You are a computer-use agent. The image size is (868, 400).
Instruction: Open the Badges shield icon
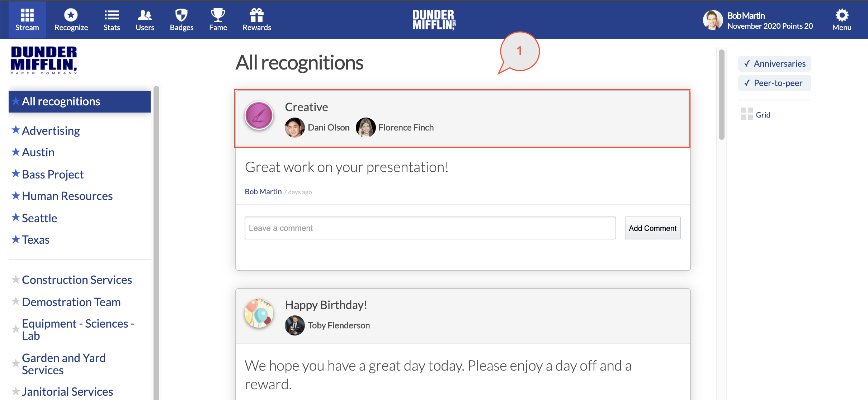click(x=181, y=15)
